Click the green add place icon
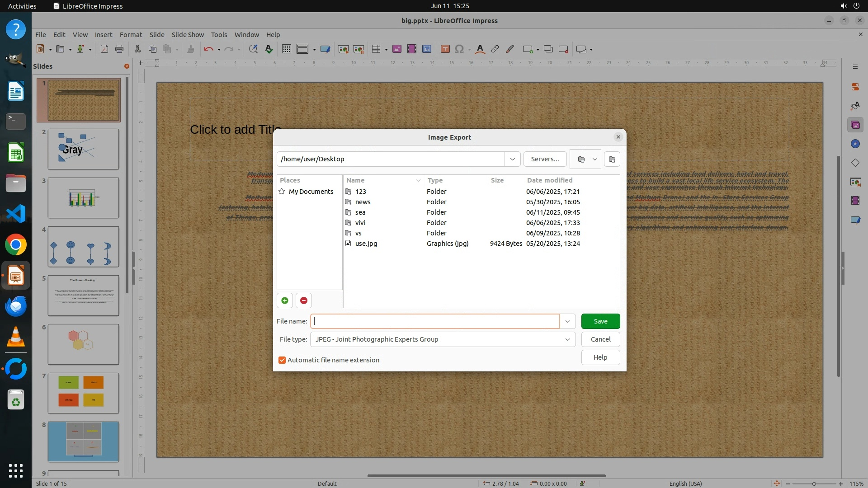The image size is (868, 488). (285, 300)
